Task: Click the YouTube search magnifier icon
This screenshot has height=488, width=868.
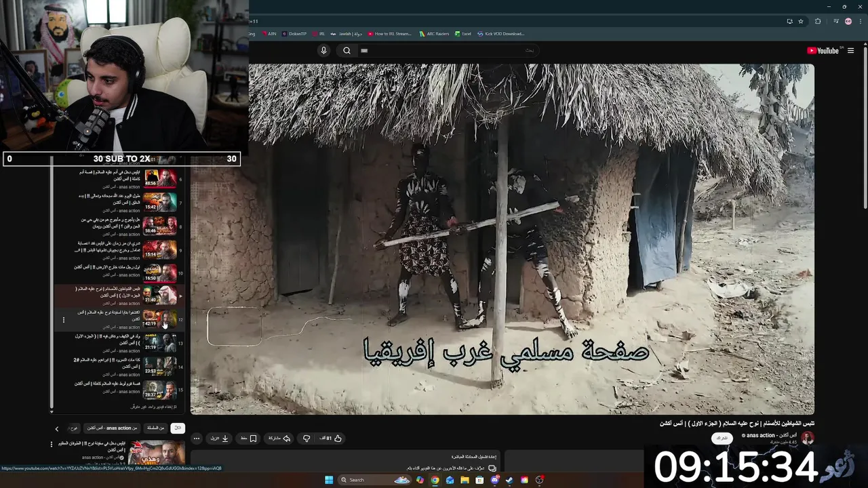Action: click(347, 50)
